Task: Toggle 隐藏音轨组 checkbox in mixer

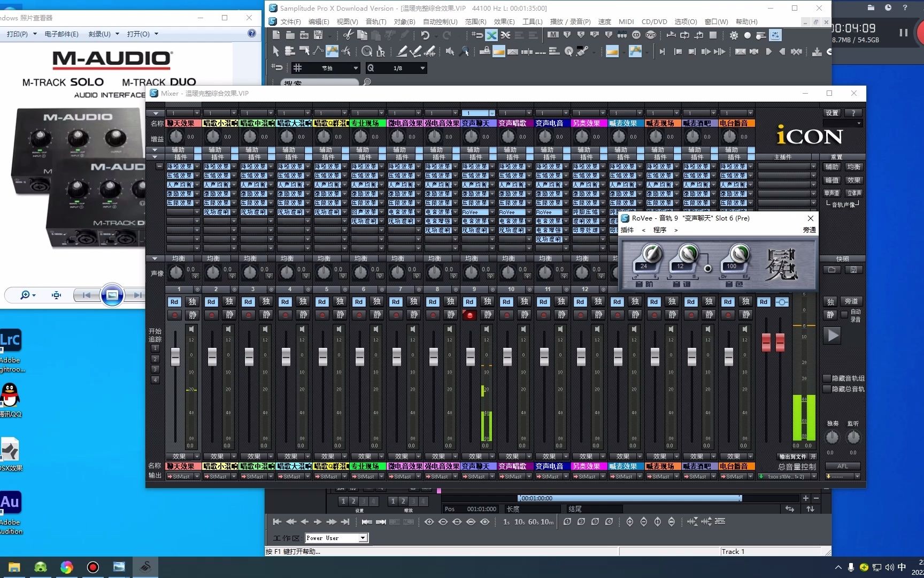Action: (827, 378)
